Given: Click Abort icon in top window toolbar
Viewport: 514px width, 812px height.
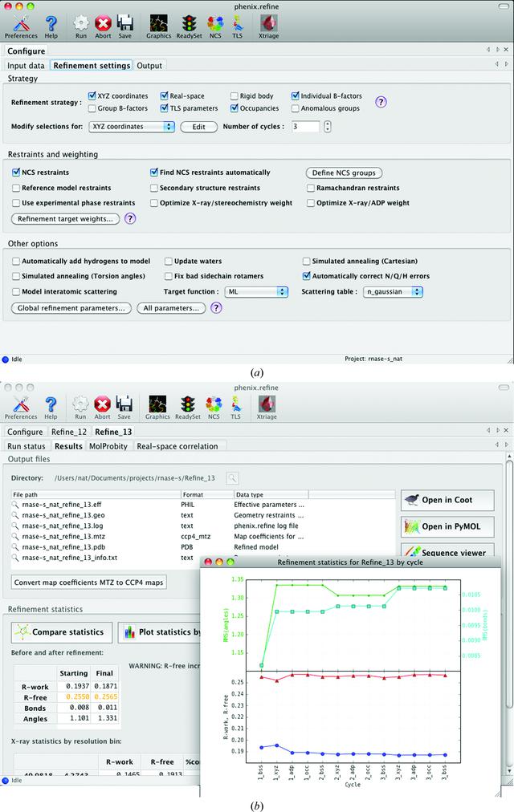Looking at the screenshot, I should click(x=103, y=26).
